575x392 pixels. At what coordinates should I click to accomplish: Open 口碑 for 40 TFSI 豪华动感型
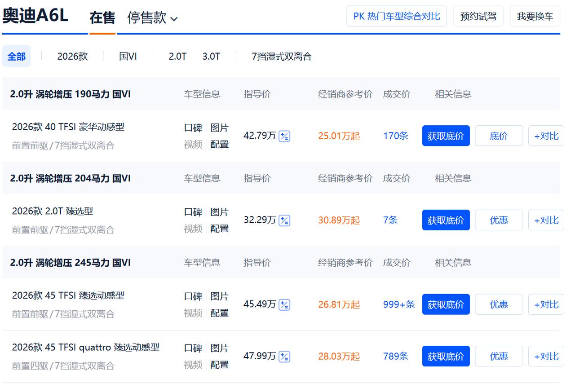(x=193, y=128)
